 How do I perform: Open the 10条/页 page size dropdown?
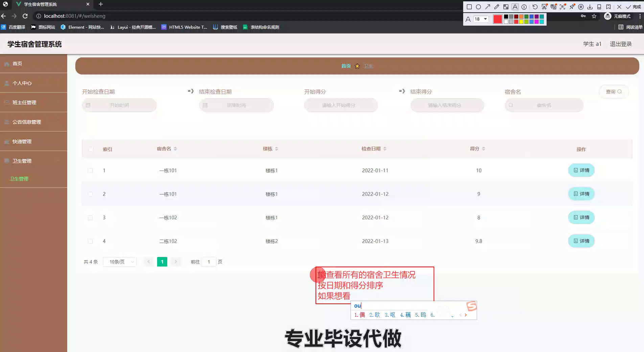120,262
